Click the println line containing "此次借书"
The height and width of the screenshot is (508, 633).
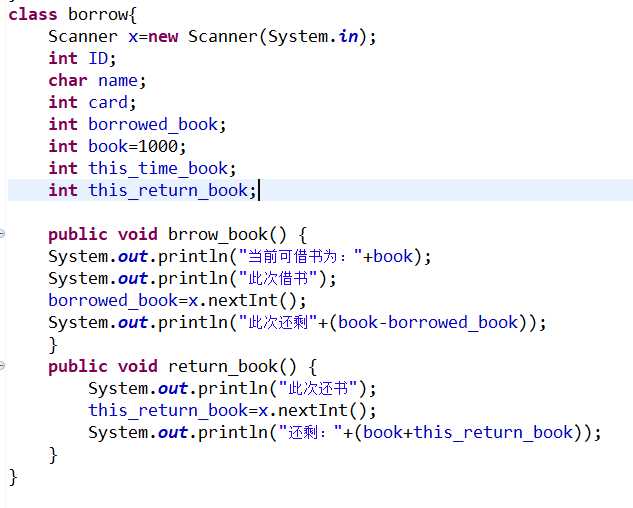tap(192, 279)
